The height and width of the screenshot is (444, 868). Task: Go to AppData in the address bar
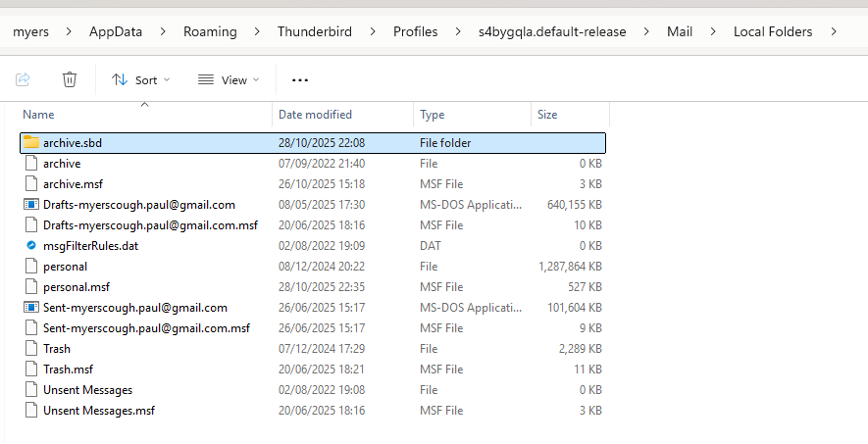click(116, 32)
